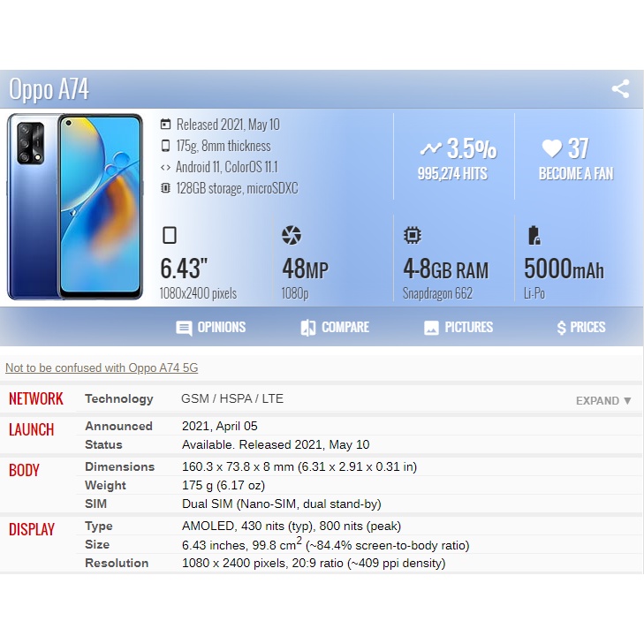Click the Opinions speech bubble icon
Viewport: 644px width, 644px height.
184,328
